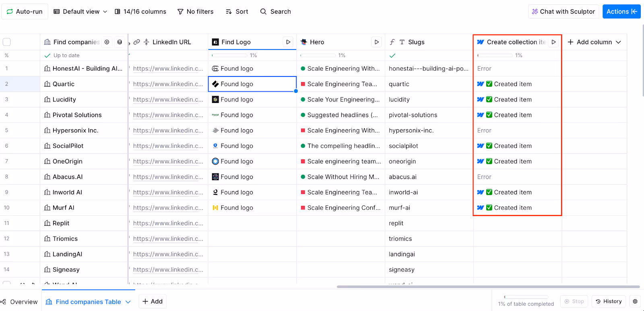Image resolution: width=644 pixels, height=311 pixels.
Task: Open Created item for SocialPilot
Action: tap(513, 146)
